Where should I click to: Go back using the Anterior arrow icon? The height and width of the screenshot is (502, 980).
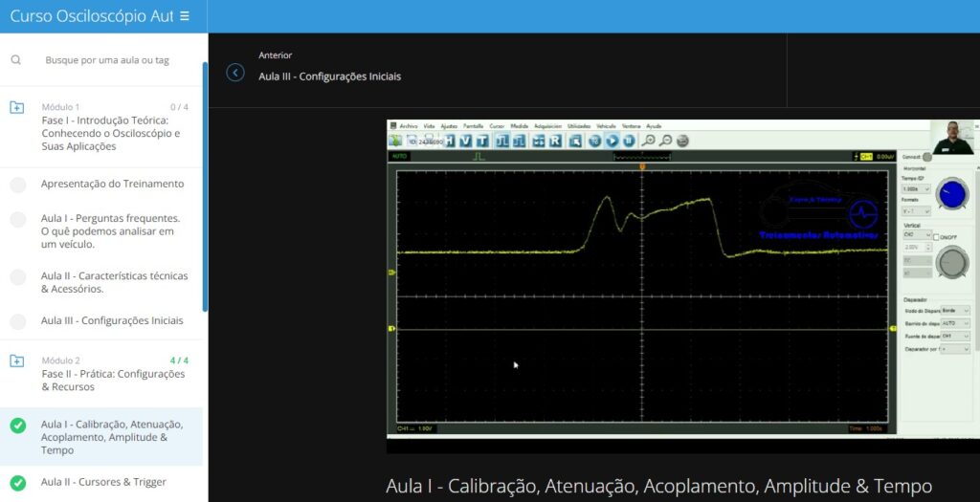(235, 73)
